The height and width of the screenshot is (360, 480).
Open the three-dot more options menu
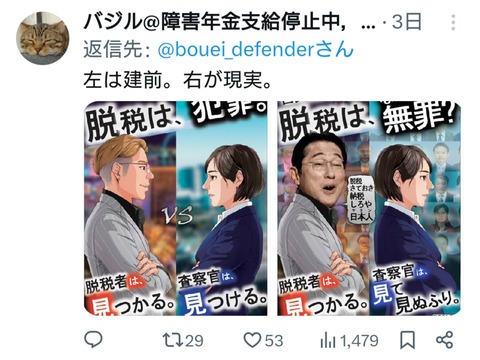point(453,22)
